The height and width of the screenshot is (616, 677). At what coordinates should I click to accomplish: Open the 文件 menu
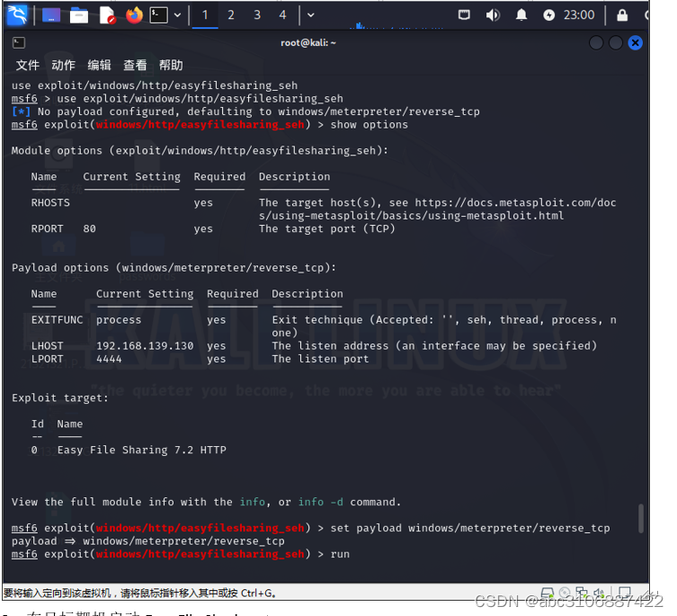pyautogui.click(x=27, y=66)
